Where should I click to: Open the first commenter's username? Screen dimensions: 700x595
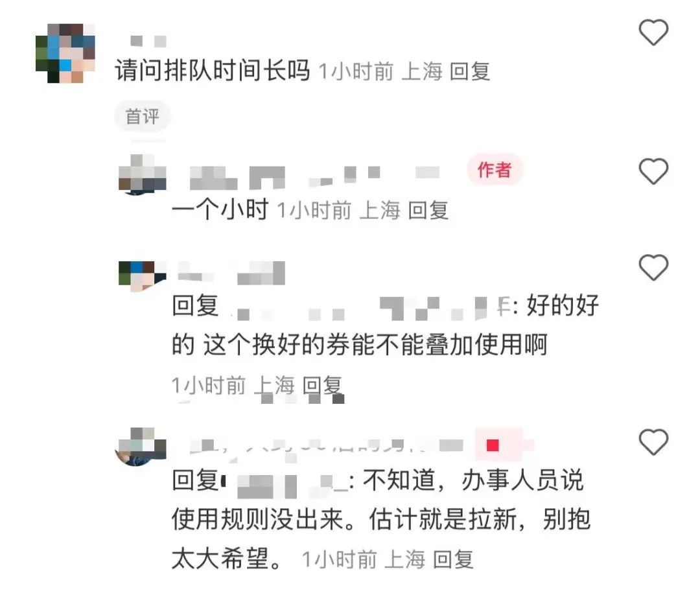[148, 41]
